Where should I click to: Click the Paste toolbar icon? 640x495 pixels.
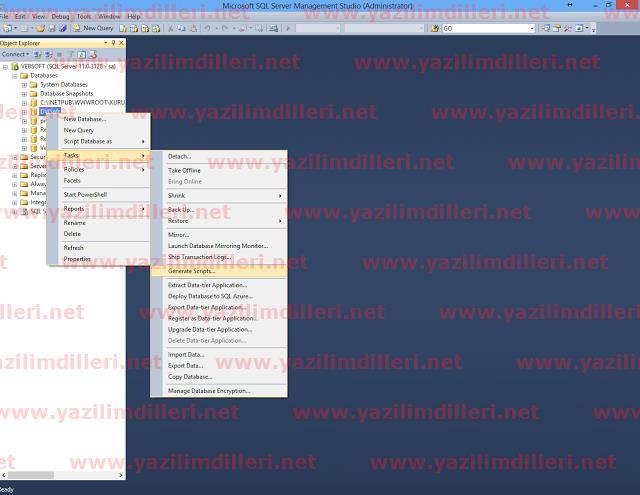point(193,29)
